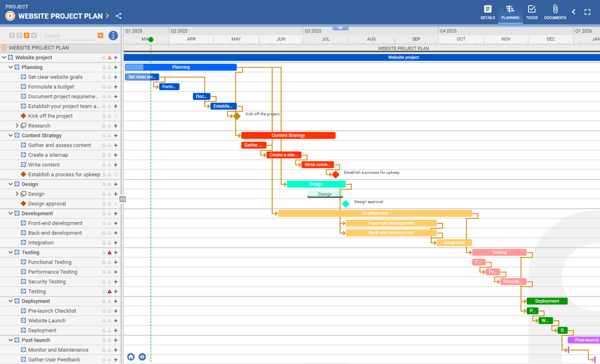This screenshot has width=600, height=364.
Task: Click the home icon at chart bottom
Action: click(x=131, y=357)
